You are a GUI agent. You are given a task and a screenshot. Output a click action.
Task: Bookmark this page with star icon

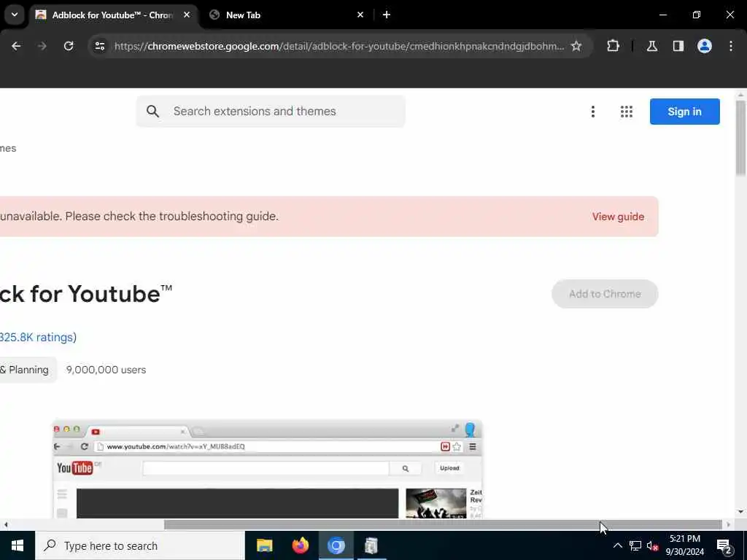[576, 46]
